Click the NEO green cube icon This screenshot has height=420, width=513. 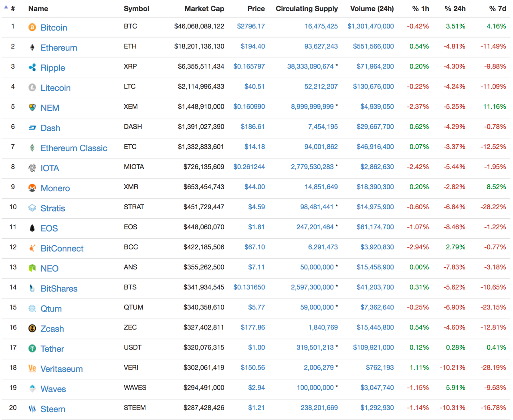(x=32, y=268)
